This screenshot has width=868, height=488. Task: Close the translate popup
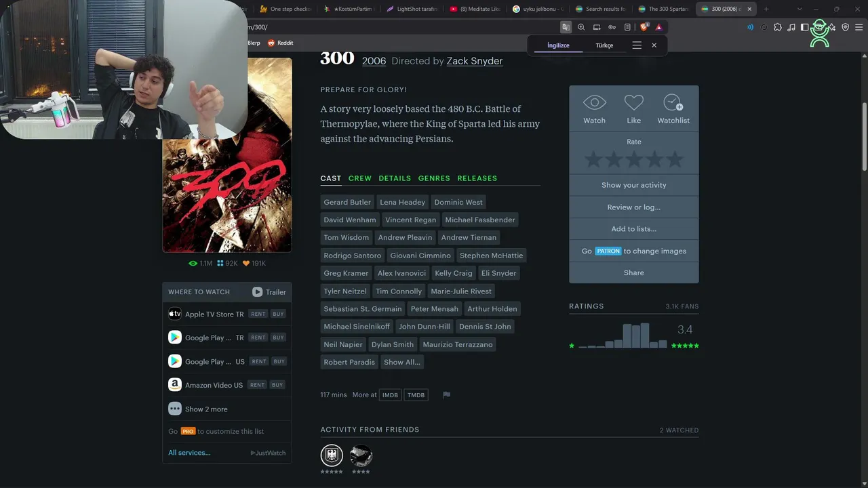[x=654, y=45]
